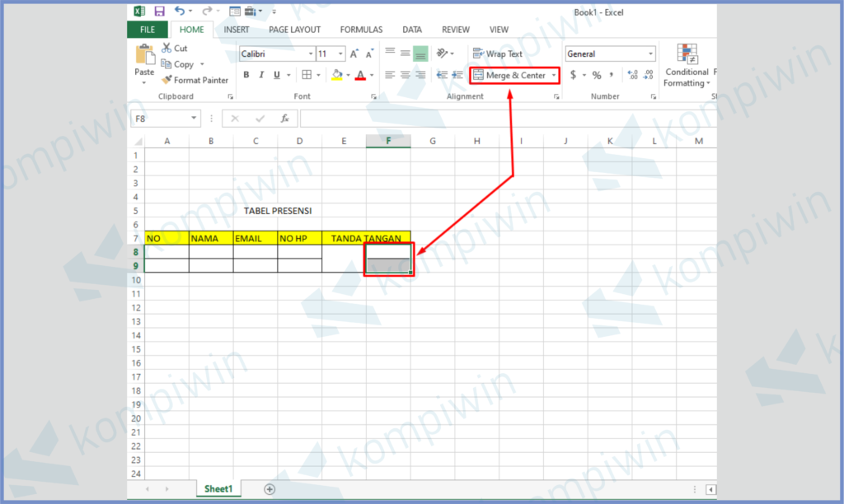The image size is (844, 504).
Task: Click the Save icon in quick access toolbar
Action: click(159, 12)
